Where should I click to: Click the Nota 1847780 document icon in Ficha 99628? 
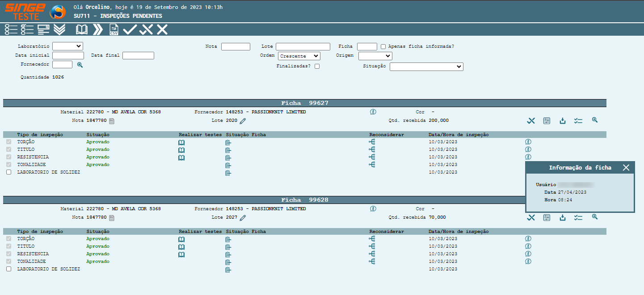[112, 218]
